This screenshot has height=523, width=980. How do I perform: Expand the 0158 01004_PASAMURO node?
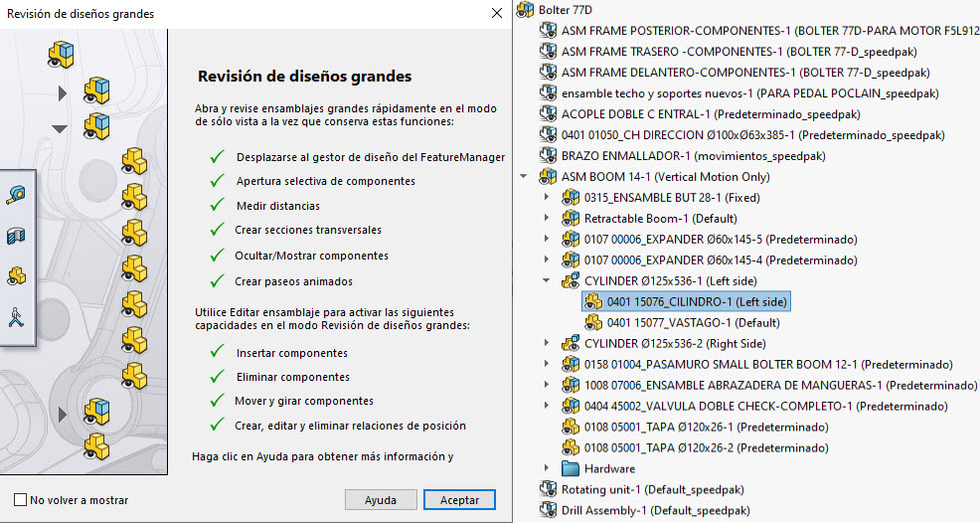coord(547,364)
